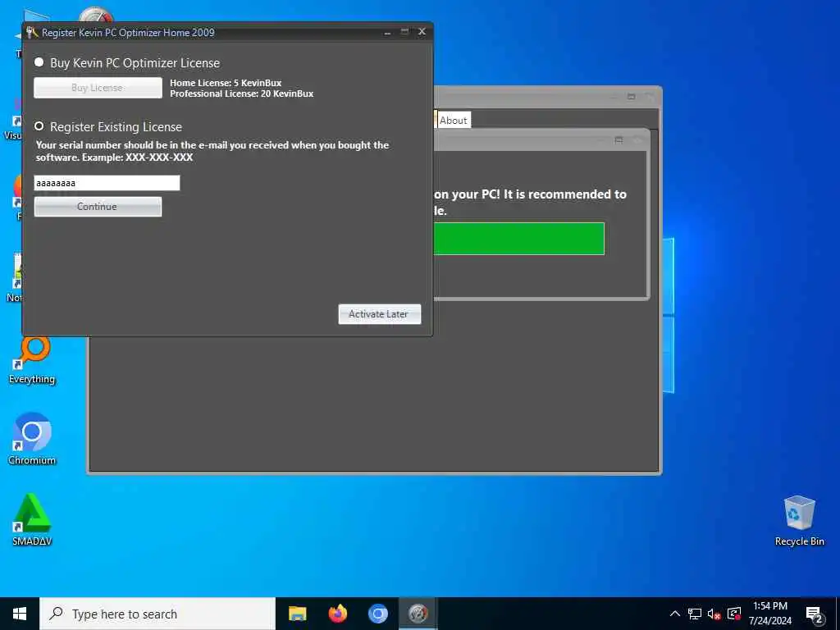Screen dimensions: 840x630
Task: Minimize the Register Kevin PC Optimizer dialog
Action: pos(387,32)
